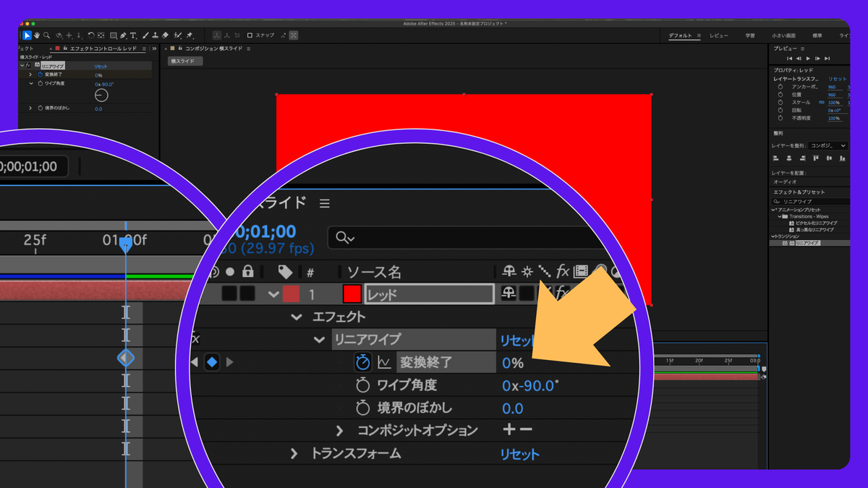Switch to the レビュー workspace tab

pos(719,35)
